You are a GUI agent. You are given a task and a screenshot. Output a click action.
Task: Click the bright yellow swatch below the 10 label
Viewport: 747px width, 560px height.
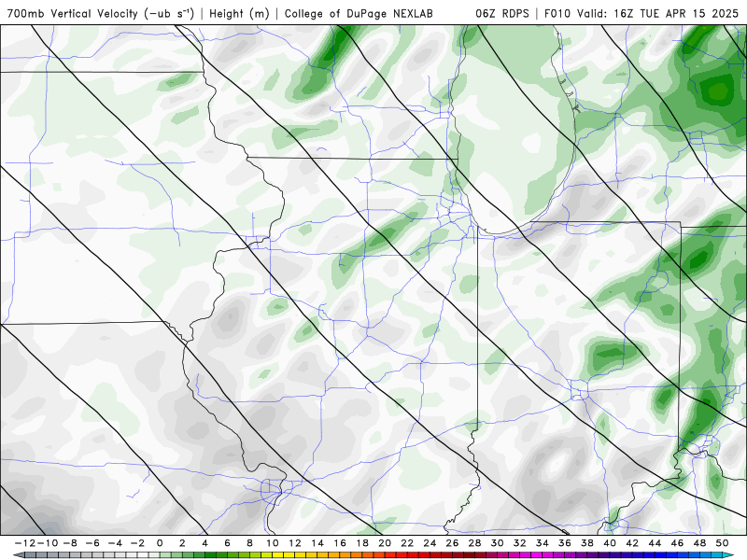coord(277,555)
